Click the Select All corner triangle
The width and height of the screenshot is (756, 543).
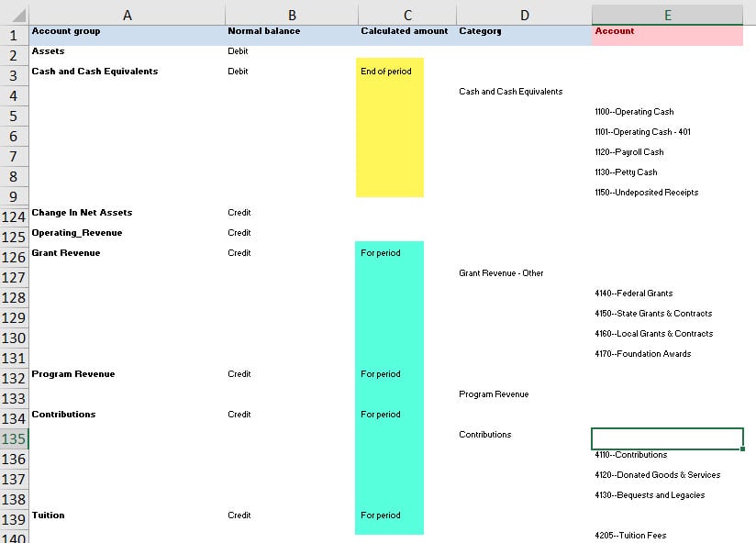15,15
